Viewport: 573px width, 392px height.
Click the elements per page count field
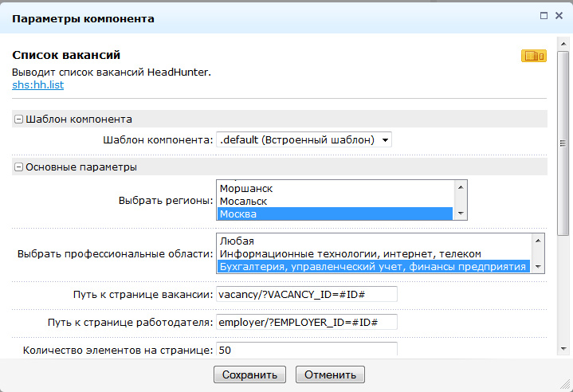tap(306, 350)
